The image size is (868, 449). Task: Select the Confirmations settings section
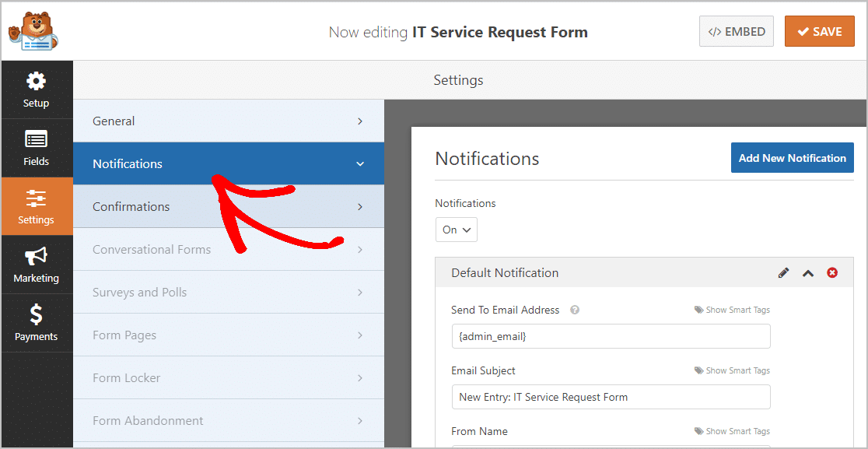pyautogui.click(x=229, y=206)
